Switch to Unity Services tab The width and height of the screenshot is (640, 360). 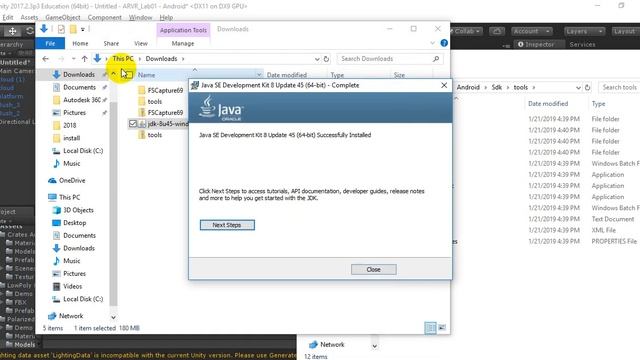point(582,44)
